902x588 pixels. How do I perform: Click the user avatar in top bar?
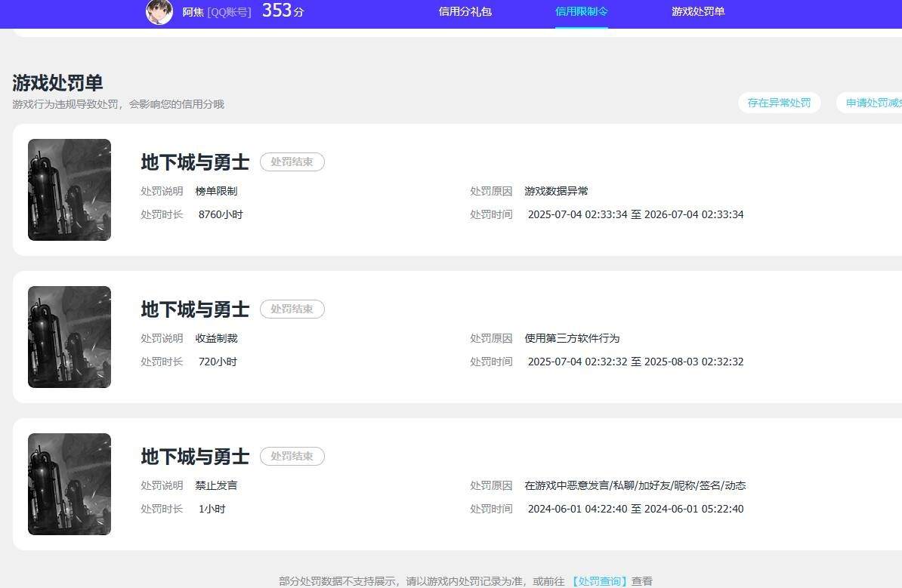[159, 12]
